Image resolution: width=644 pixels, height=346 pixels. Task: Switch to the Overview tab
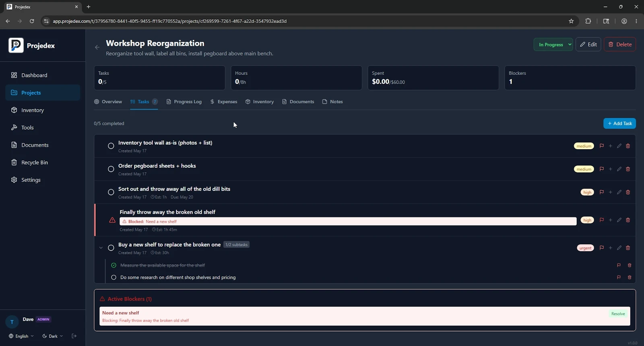[108, 102]
